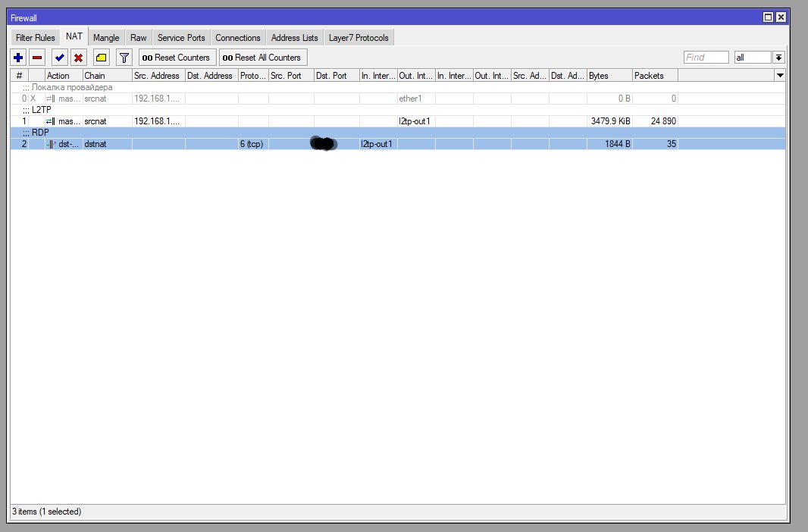
Task: Click masquerade action icon in disabled rule 0
Action: pos(51,99)
